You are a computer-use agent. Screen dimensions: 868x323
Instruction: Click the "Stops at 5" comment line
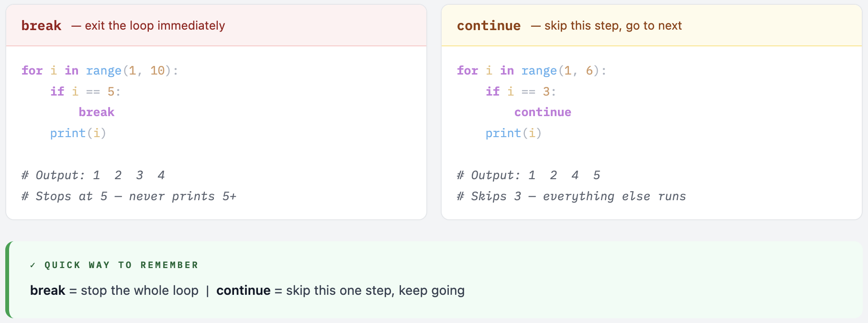(x=129, y=196)
